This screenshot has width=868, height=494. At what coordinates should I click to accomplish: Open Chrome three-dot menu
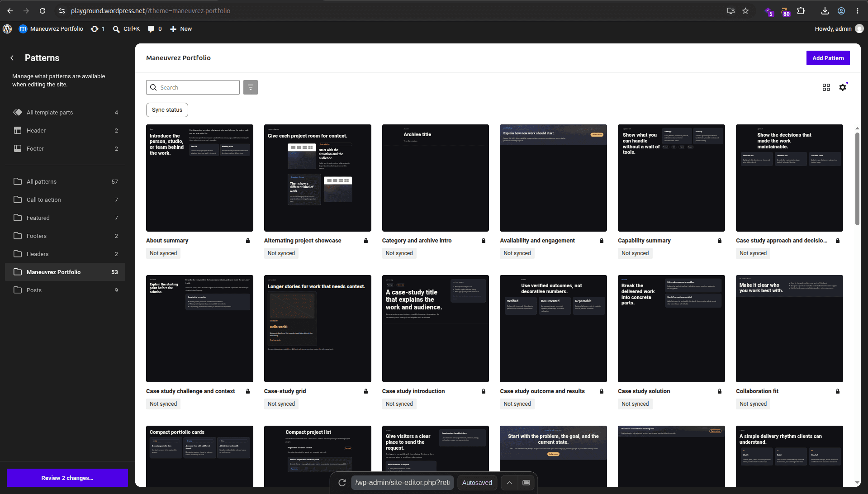point(858,11)
